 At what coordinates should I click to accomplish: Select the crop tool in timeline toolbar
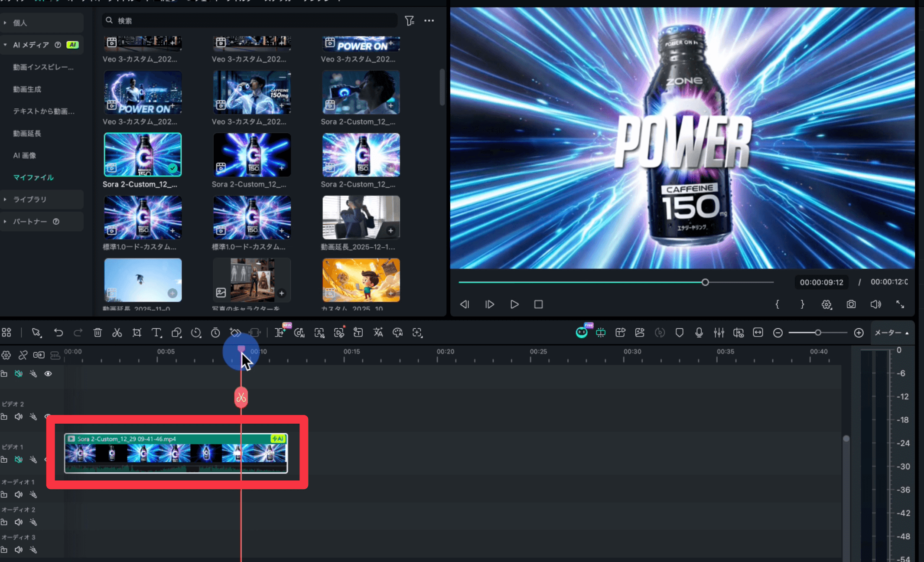pyautogui.click(x=137, y=333)
